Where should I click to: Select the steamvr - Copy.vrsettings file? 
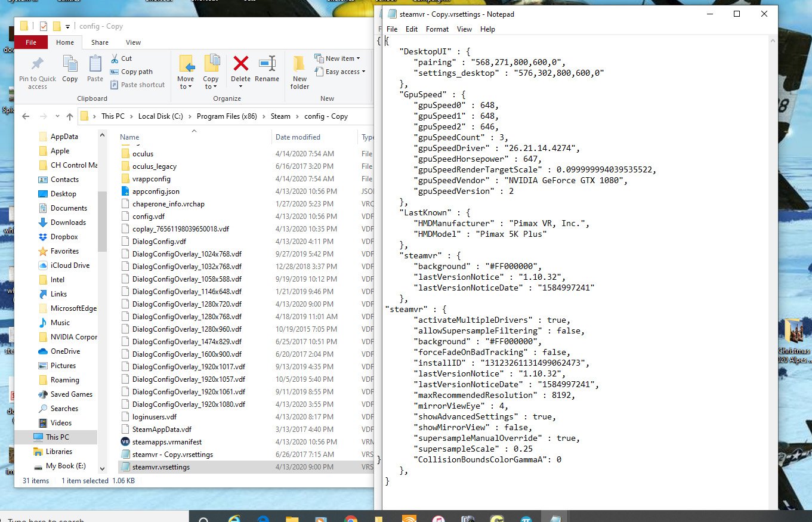tap(172, 455)
